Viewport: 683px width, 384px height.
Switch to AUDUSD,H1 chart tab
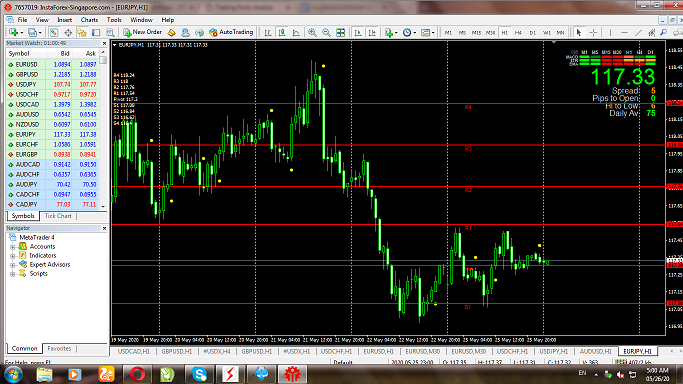[x=595, y=351]
